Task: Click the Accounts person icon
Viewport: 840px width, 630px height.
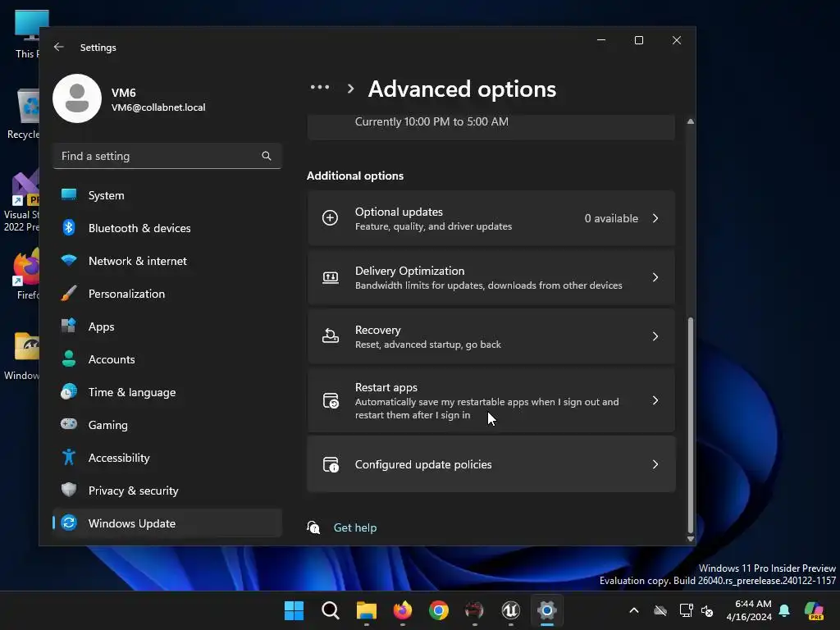Action: click(69, 358)
